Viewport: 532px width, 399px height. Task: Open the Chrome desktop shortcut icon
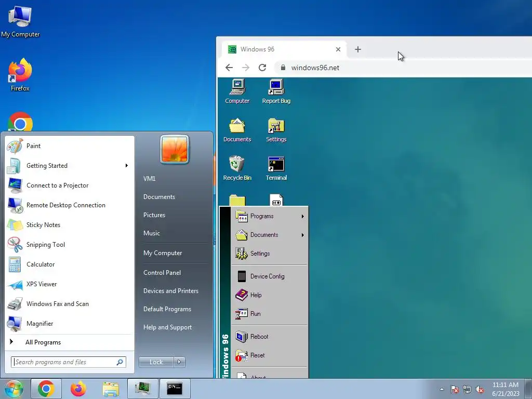20,122
